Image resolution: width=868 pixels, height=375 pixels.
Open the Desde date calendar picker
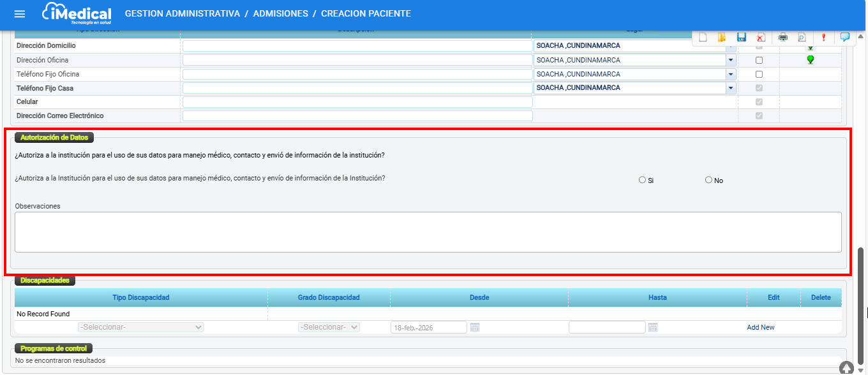coord(474,327)
